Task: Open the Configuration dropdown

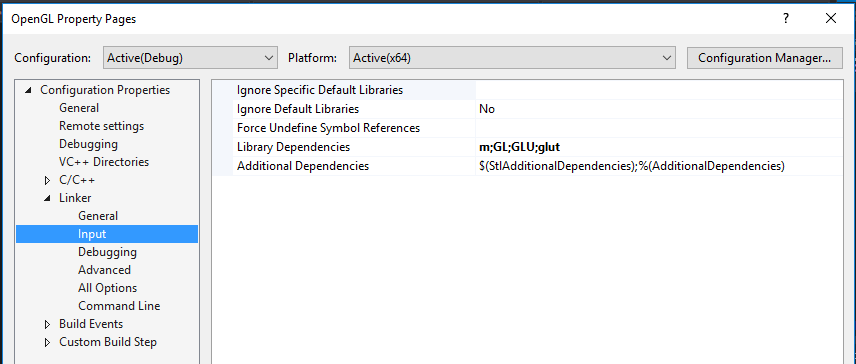Action: coord(189,57)
